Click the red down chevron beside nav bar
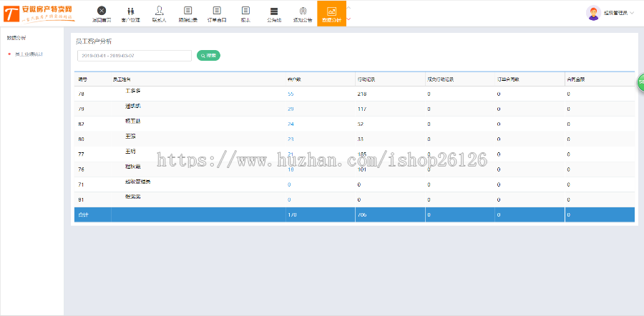The image size is (644, 316). tap(348, 19)
